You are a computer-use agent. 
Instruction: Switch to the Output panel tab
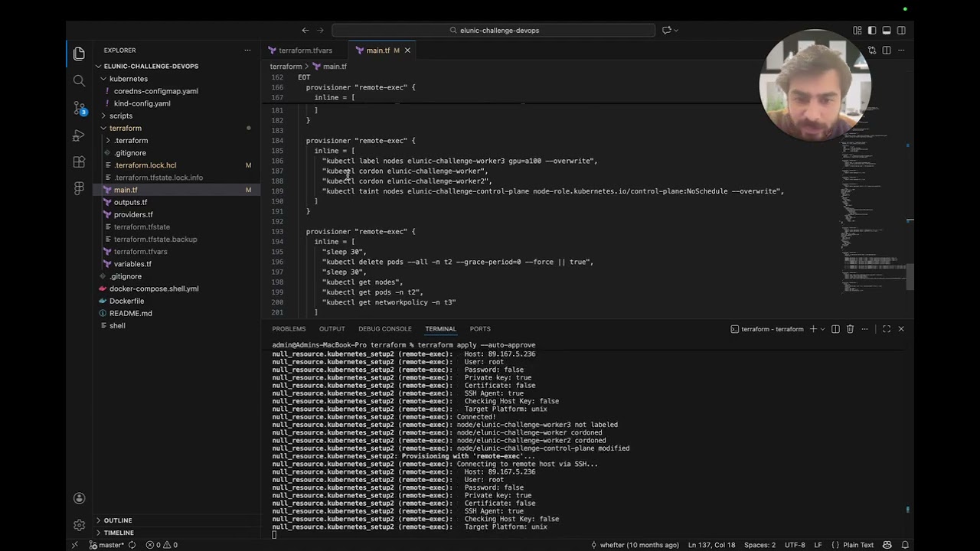[x=332, y=329]
